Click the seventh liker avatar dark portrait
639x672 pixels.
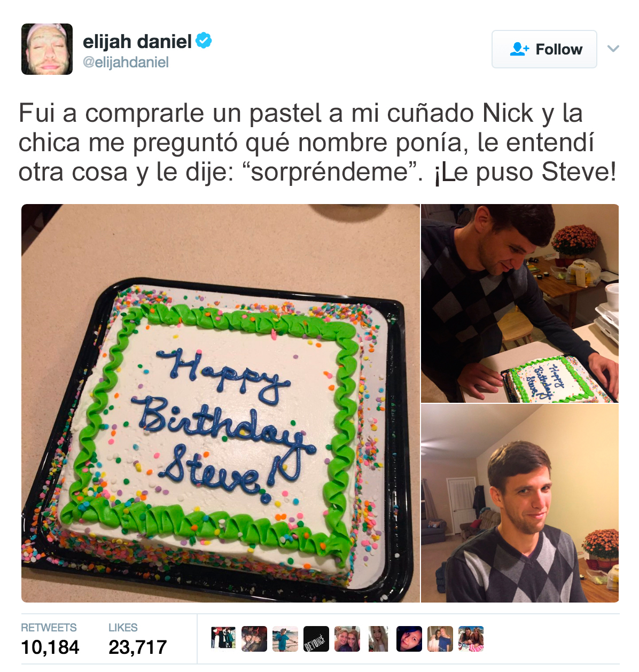coord(409,639)
